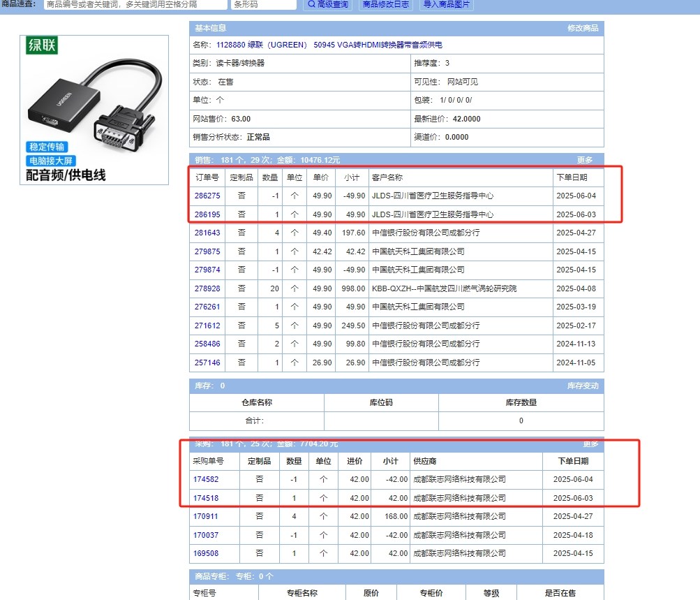Click the 仓库名称 column header
Screen dimensions: 700x600
pyautogui.click(x=257, y=402)
